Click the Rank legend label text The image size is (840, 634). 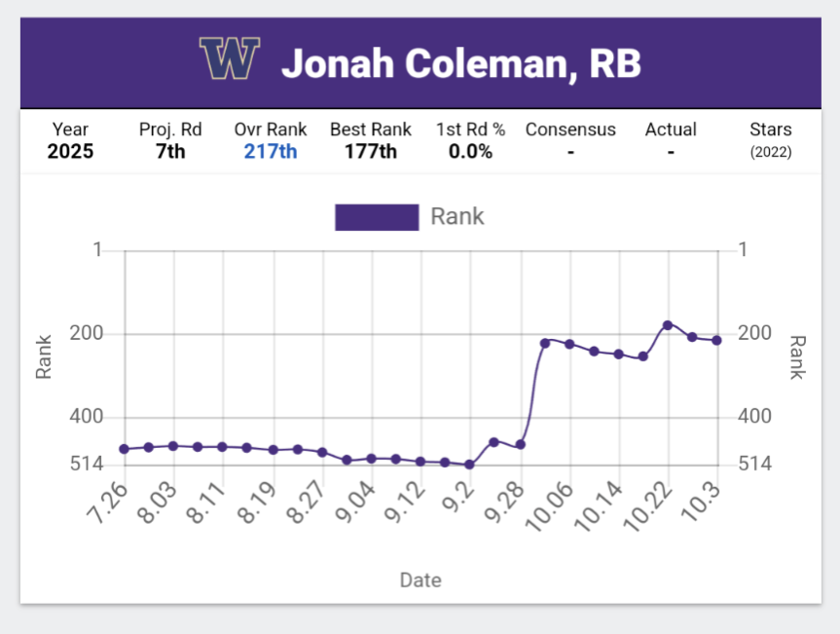click(457, 217)
